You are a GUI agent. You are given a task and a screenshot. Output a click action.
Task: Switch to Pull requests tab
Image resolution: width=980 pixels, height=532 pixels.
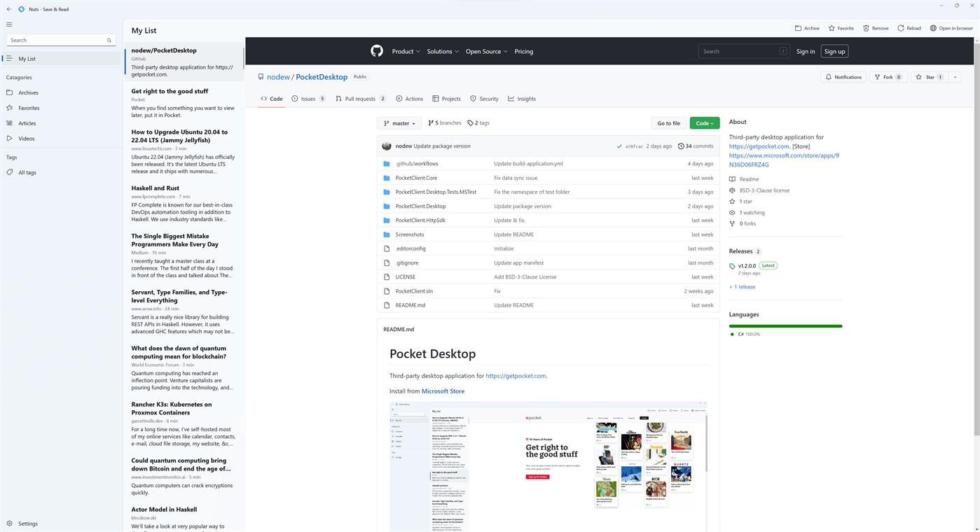(x=361, y=99)
